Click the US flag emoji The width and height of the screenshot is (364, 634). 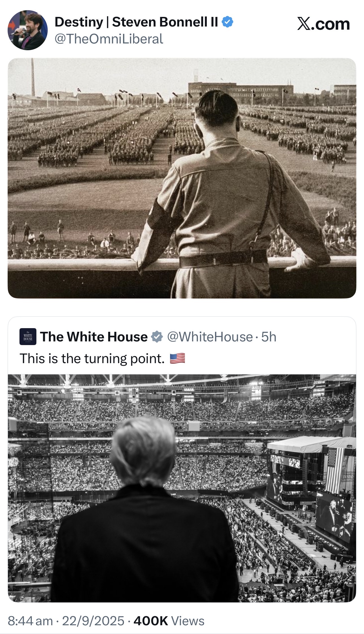(177, 358)
